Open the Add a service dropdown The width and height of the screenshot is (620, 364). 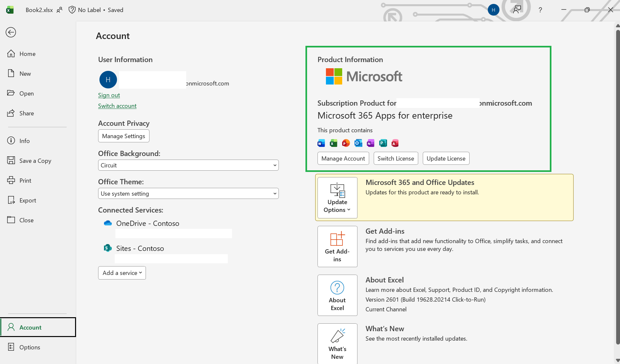(122, 273)
